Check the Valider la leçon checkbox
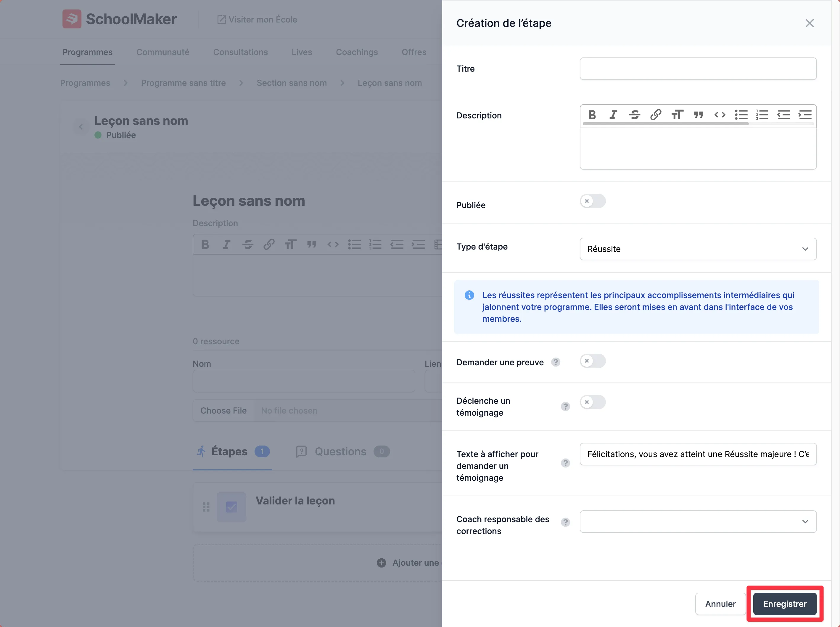840x627 pixels. tap(231, 507)
